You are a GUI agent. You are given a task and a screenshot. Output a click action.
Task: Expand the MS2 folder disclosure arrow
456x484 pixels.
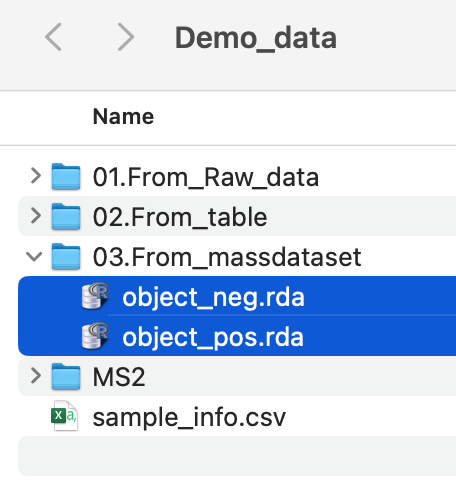click(36, 376)
